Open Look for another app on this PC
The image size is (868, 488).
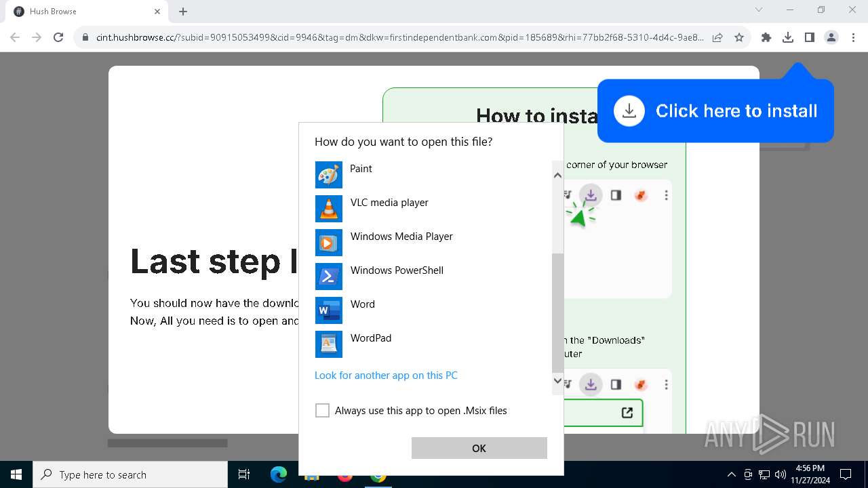pyautogui.click(x=386, y=375)
